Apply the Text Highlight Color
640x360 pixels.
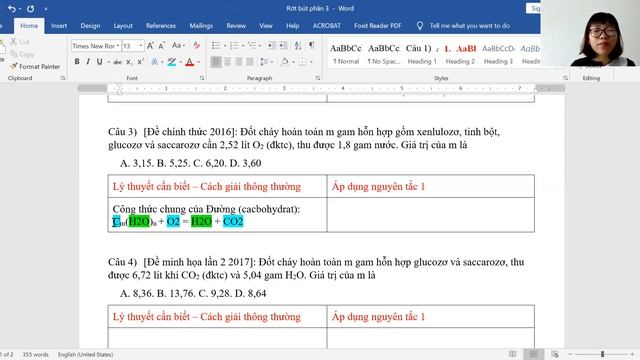tap(172, 62)
